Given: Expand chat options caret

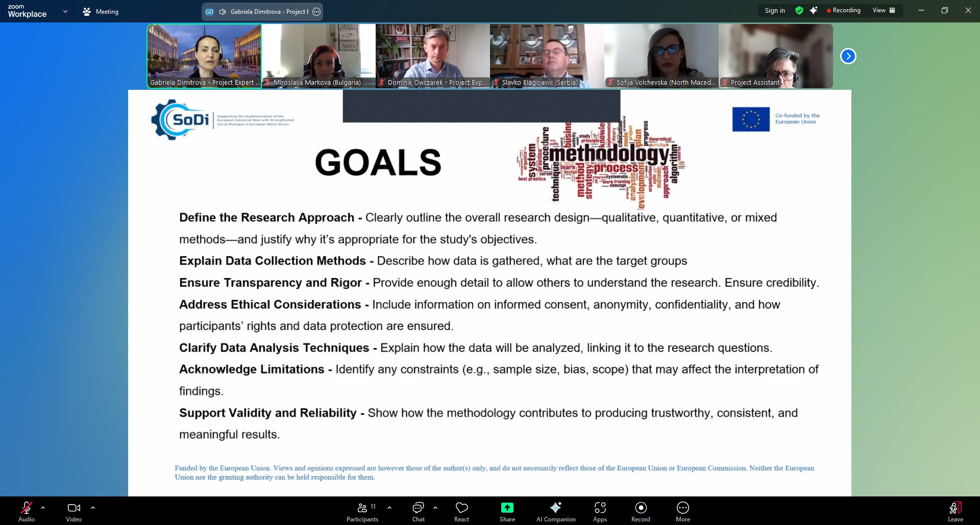Looking at the screenshot, I should pyautogui.click(x=435, y=508).
